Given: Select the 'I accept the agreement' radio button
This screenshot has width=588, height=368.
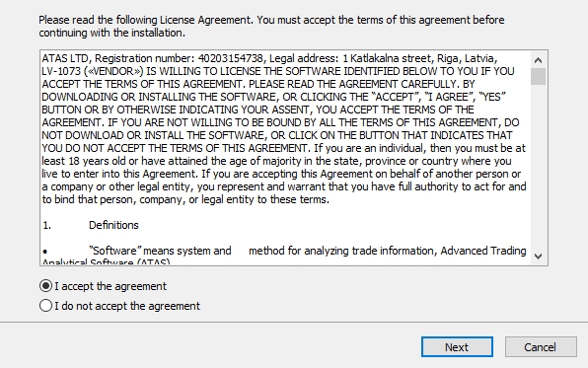Looking at the screenshot, I should click(45, 286).
